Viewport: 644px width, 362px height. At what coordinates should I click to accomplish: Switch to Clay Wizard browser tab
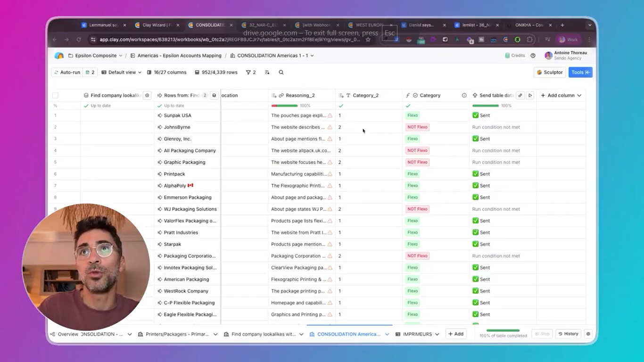(x=157, y=25)
